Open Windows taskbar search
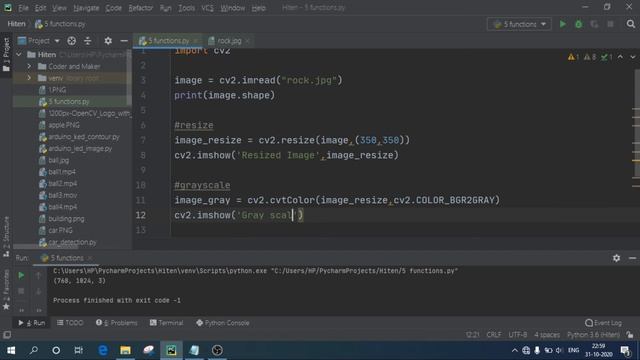 tap(34, 350)
